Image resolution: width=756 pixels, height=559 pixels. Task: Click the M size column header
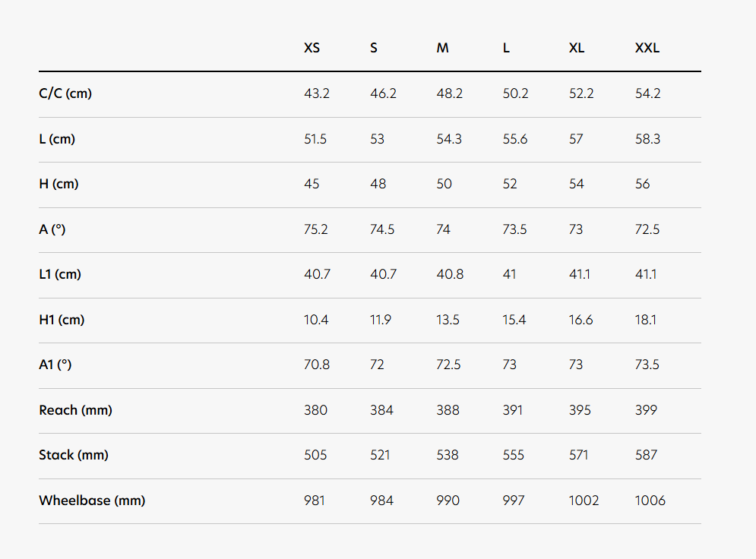coord(442,48)
